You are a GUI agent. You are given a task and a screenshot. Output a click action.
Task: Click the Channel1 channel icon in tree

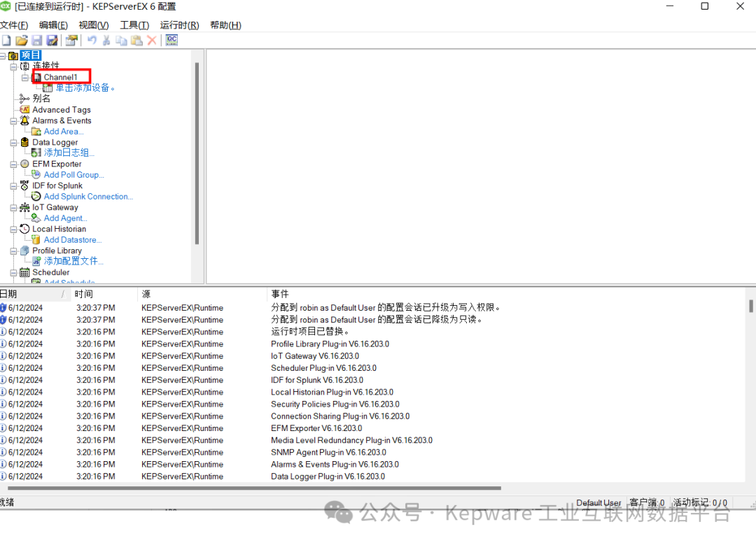point(38,77)
